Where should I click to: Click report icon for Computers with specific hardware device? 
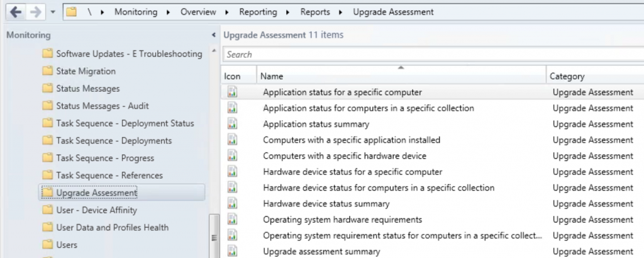coord(233,155)
